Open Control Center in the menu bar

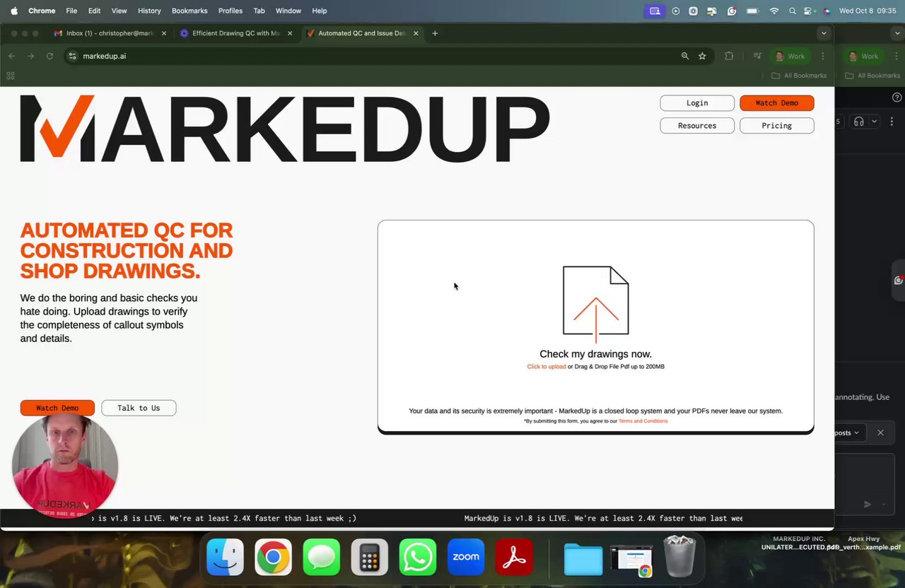click(x=809, y=11)
